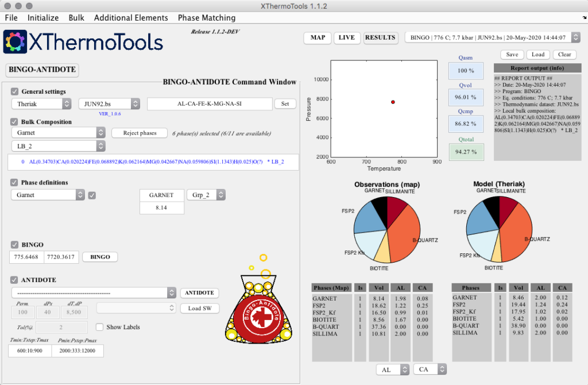Viewport: 588px width, 385px height.
Task: Click the Load report button
Action: tap(538, 55)
